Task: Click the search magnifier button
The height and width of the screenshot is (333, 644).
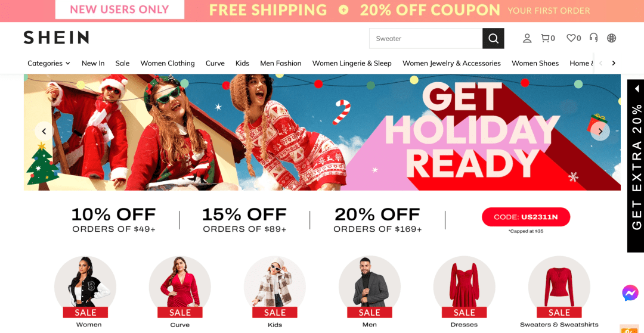Action: point(493,39)
